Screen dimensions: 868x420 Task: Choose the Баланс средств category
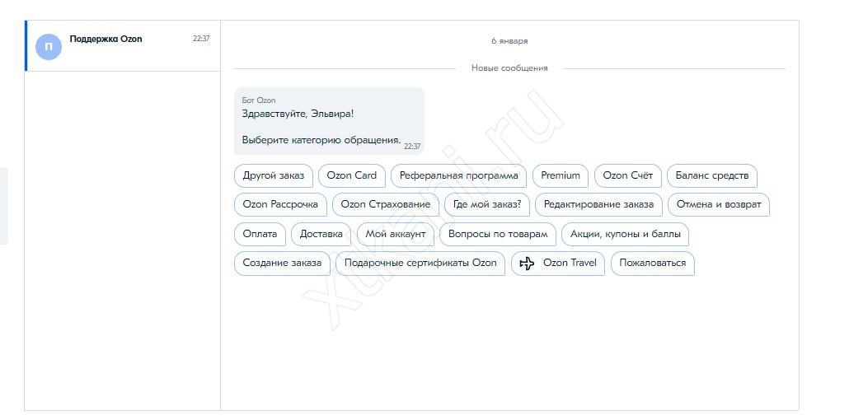point(711,175)
